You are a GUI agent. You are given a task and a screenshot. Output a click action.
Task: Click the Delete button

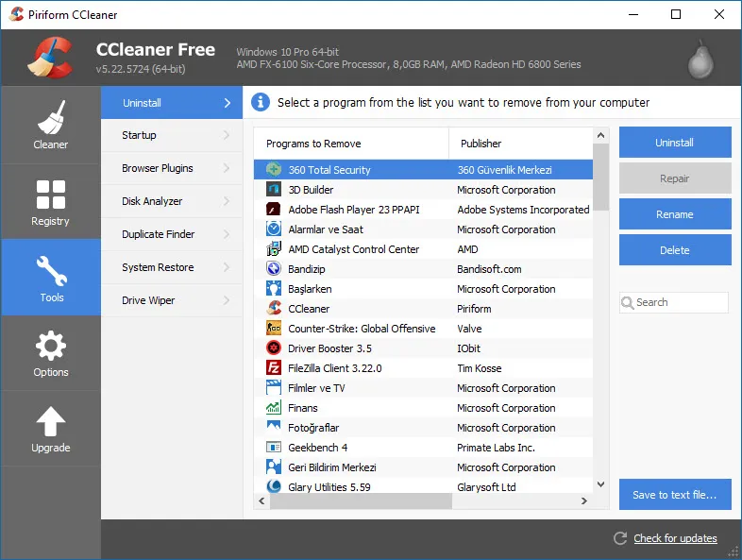[675, 250]
